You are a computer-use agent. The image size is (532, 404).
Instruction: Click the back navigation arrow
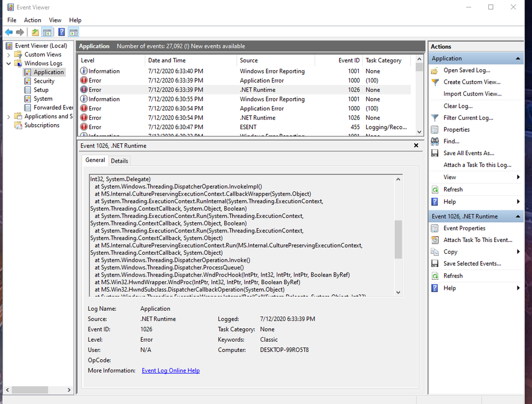8,31
